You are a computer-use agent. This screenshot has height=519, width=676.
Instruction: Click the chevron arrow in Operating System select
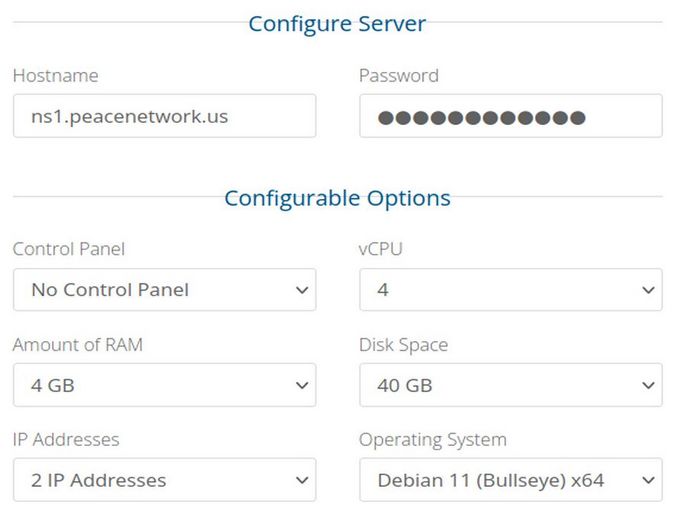point(648,480)
